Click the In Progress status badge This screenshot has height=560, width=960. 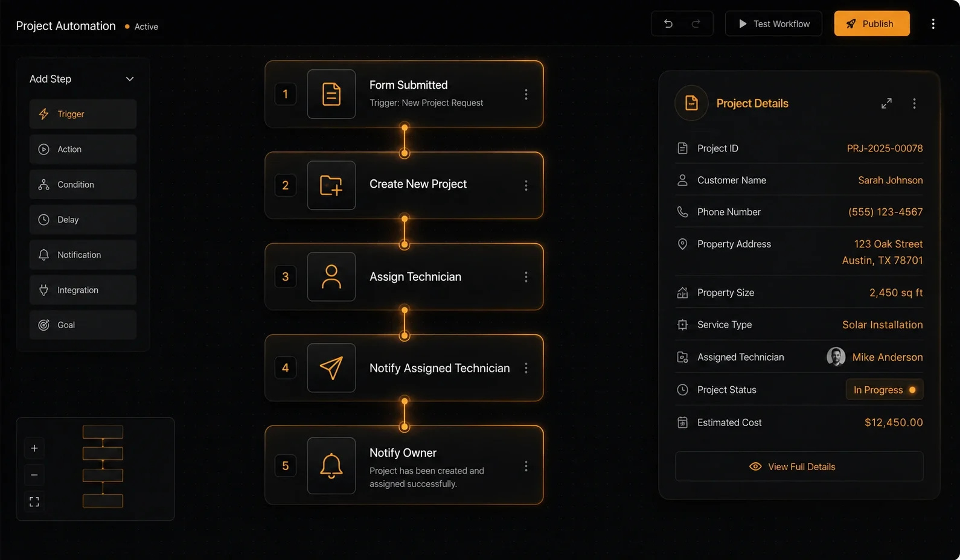885,390
